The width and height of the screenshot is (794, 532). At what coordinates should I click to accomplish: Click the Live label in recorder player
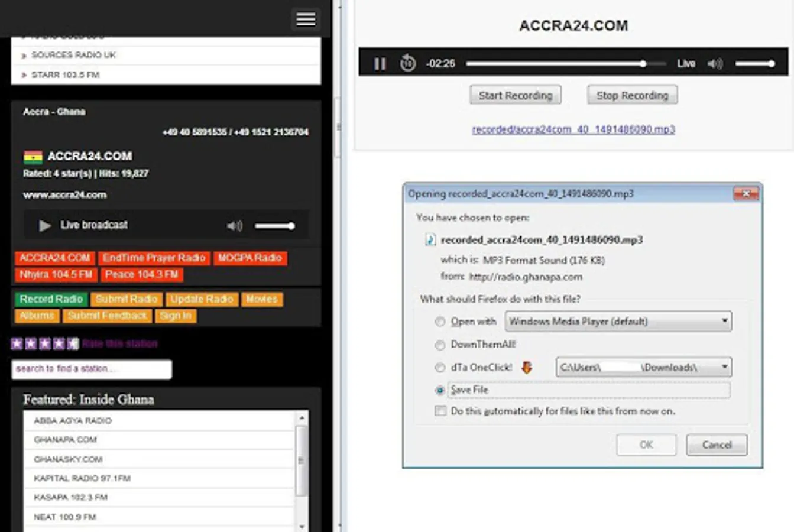pyautogui.click(x=686, y=63)
